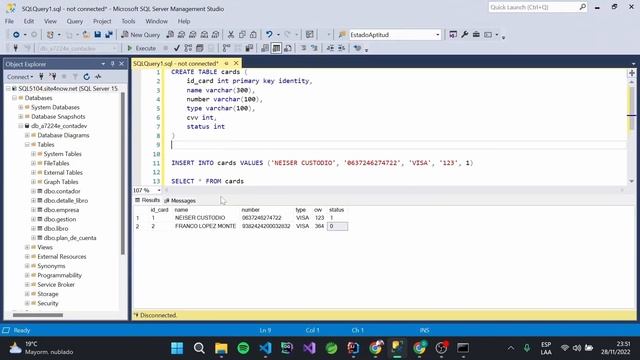Click the Open File folder icon
This screenshot has width=640, height=360.
click(x=86, y=35)
